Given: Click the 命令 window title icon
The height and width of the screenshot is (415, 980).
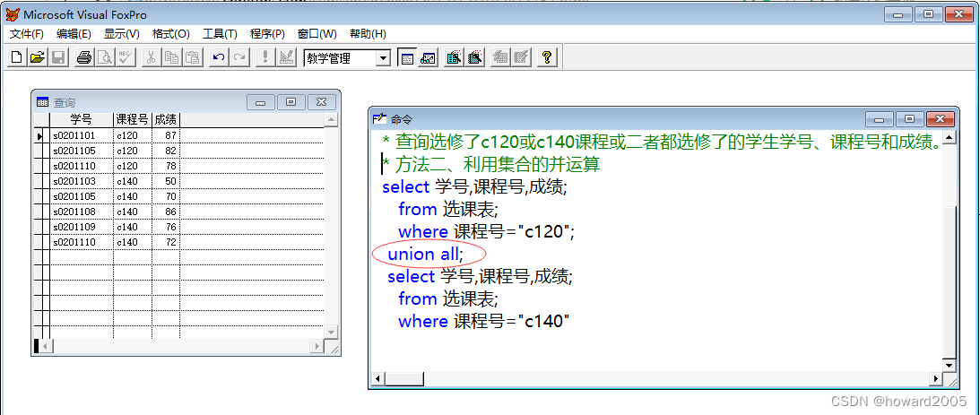Looking at the screenshot, I should [378, 118].
